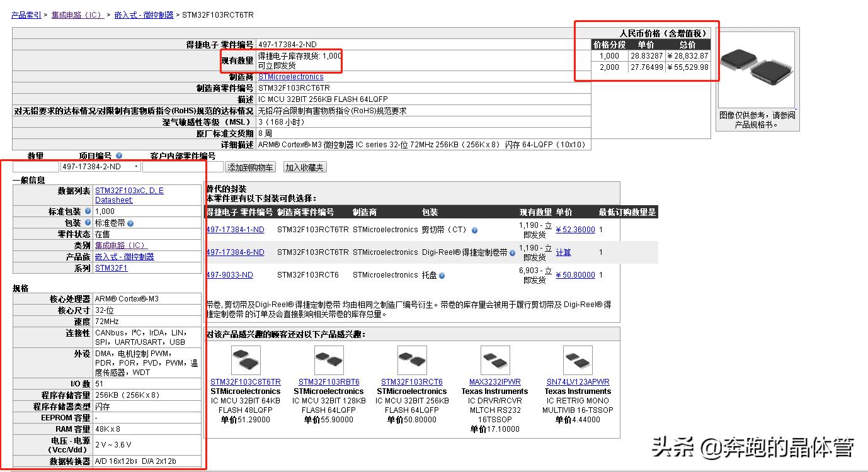
Task: Click the help icon next to 标准卷带
Action: point(130,223)
